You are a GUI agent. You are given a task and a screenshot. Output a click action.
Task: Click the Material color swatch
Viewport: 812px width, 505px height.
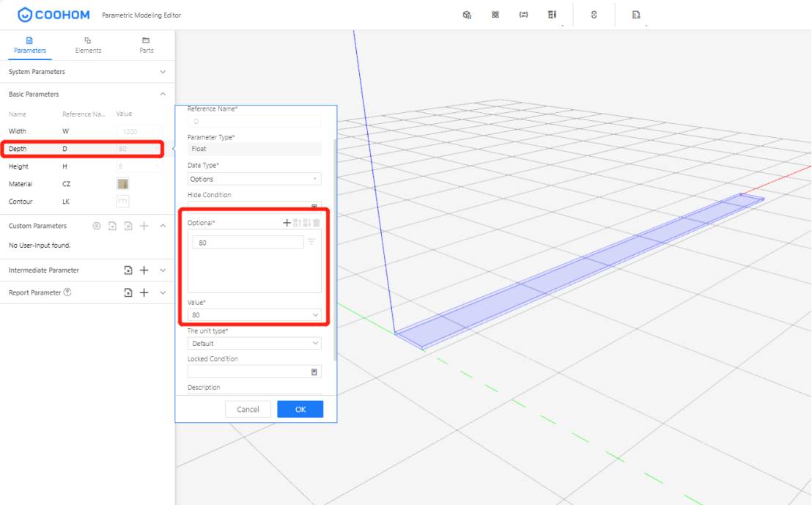(123, 184)
